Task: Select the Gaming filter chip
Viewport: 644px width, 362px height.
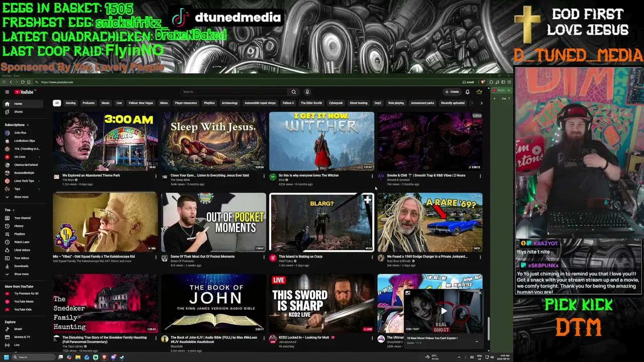Action: click(x=70, y=103)
